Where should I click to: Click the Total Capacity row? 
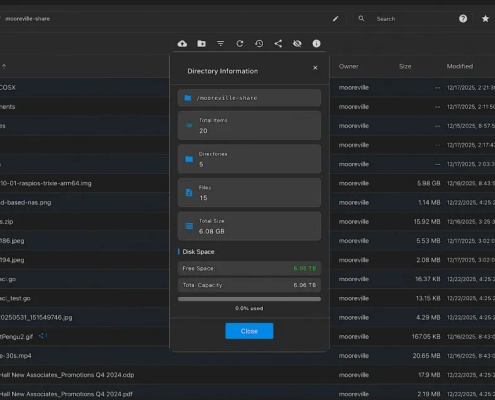point(249,285)
